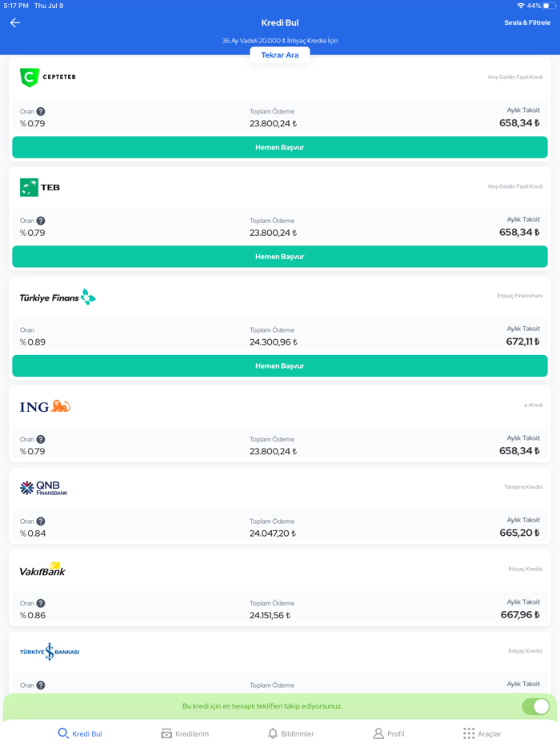Image resolution: width=560 pixels, height=747 pixels.
Task: Select the Türkiye Finans logo
Action: (x=58, y=298)
